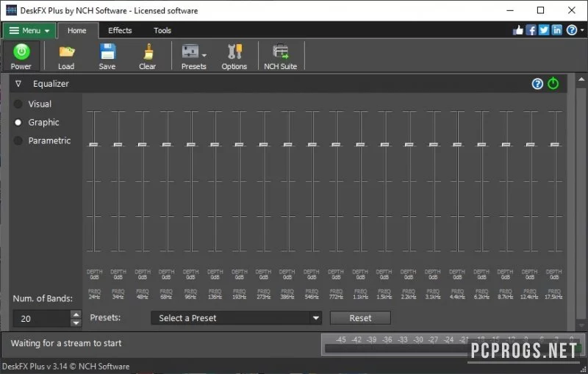The image size is (588, 374).
Task: Click the 96Hz band slider handle
Action: click(190, 144)
